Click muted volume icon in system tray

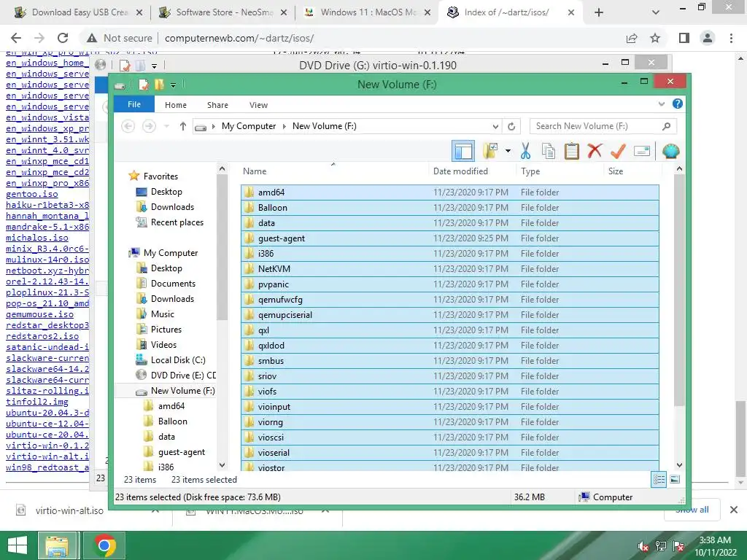pyautogui.click(x=643, y=546)
